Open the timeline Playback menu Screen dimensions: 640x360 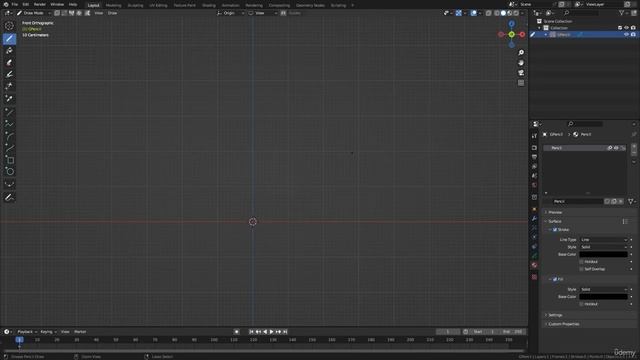point(27,332)
